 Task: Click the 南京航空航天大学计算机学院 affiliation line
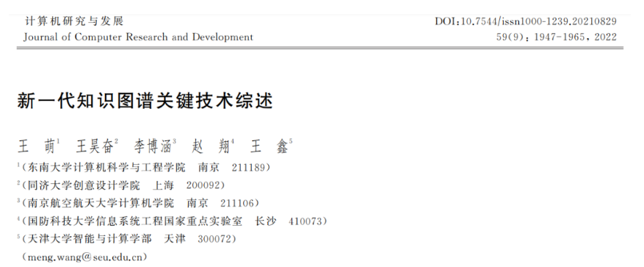[138, 203]
